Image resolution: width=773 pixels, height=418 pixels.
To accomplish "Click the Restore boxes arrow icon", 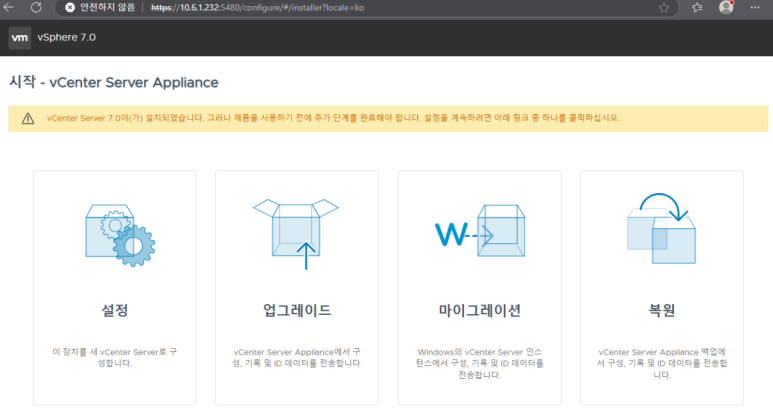I will click(662, 228).
